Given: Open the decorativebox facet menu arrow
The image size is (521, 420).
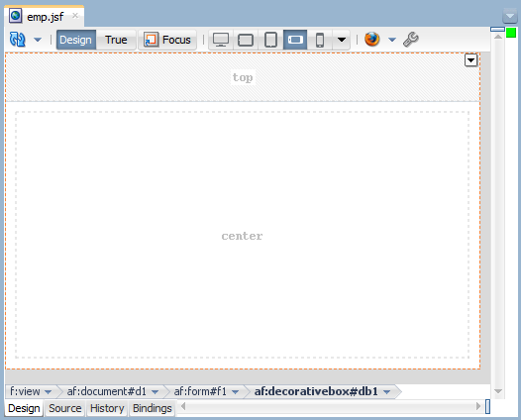Looking at the screenshot, I should click(x=470, y=60).
